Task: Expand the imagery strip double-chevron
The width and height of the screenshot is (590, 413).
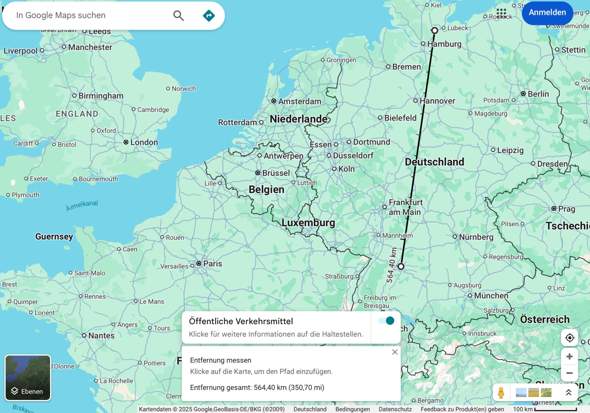Action: (x=569, y=393)
